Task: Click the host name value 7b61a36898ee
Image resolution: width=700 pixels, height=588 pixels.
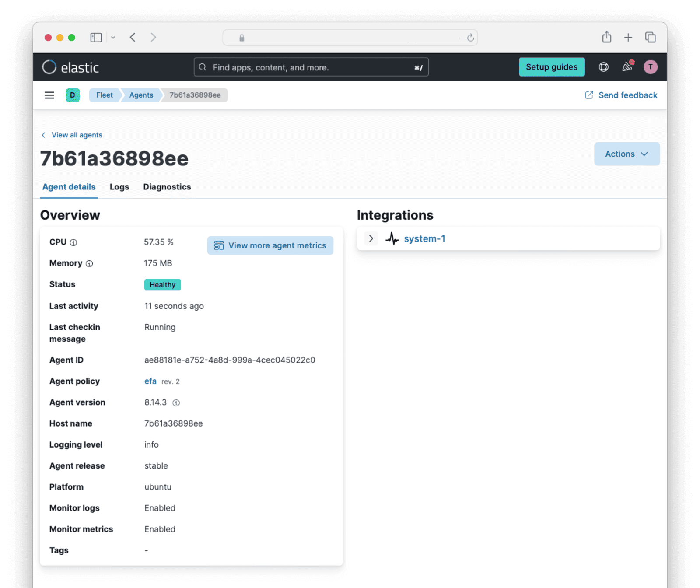Action: 174,423
